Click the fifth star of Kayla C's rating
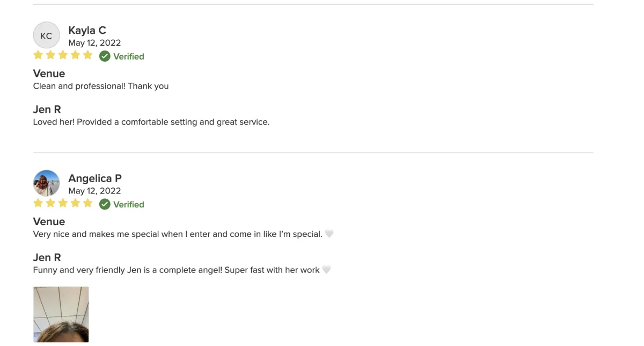The image size is (644, 346). click(x=87, y=55)
